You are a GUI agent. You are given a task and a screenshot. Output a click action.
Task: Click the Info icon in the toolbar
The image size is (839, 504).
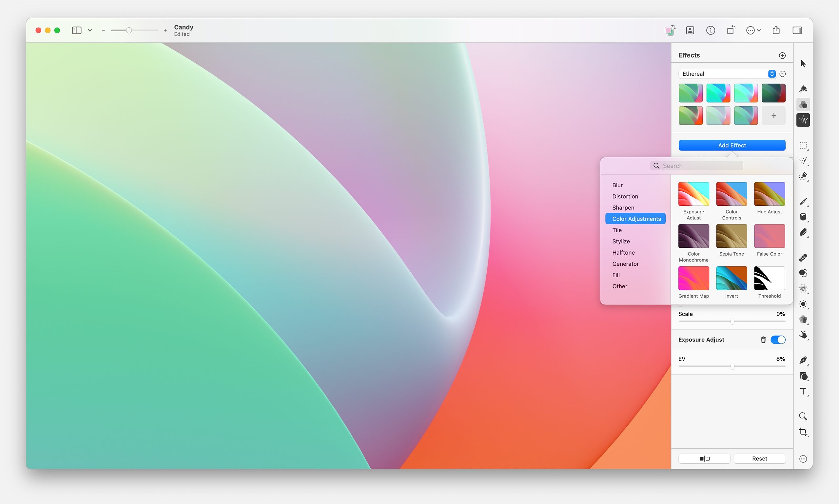point(711,30)
